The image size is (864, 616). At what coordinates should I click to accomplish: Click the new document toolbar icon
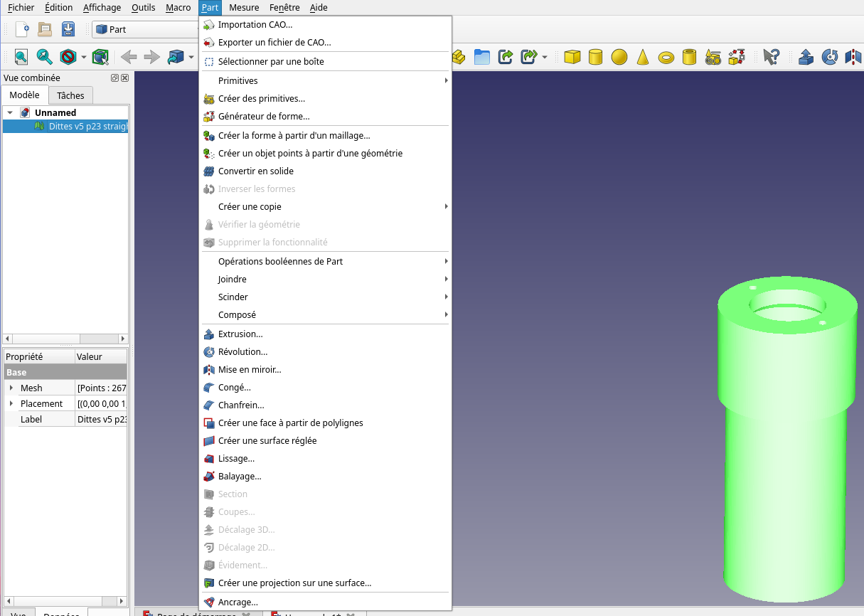pos(22,29)
